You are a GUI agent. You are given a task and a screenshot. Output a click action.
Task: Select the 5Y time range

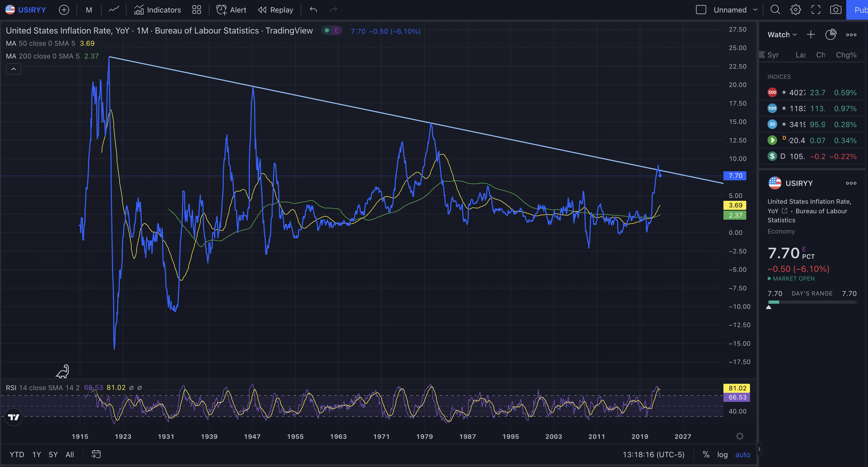[x=53, y=455]
